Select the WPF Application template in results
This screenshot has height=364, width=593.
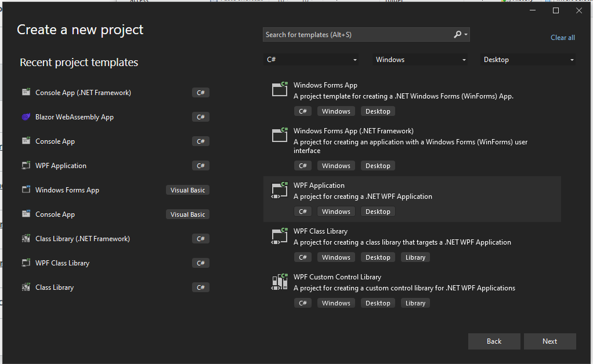[412, 199]
